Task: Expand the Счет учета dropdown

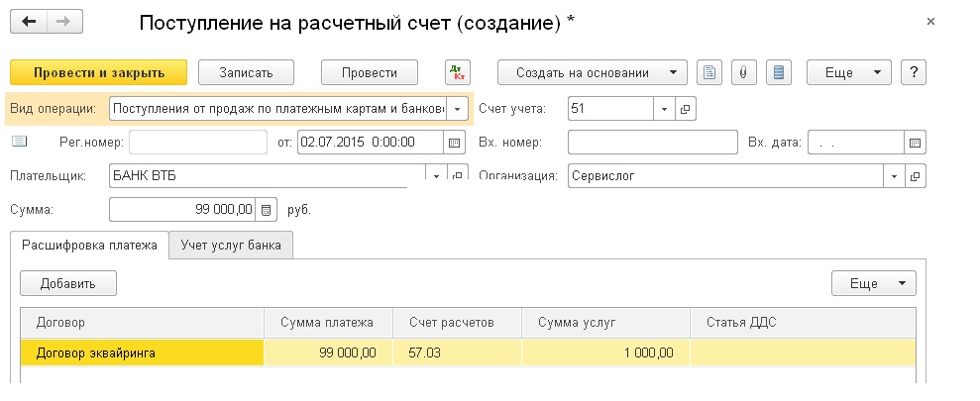Action: (x=664, y=109)
